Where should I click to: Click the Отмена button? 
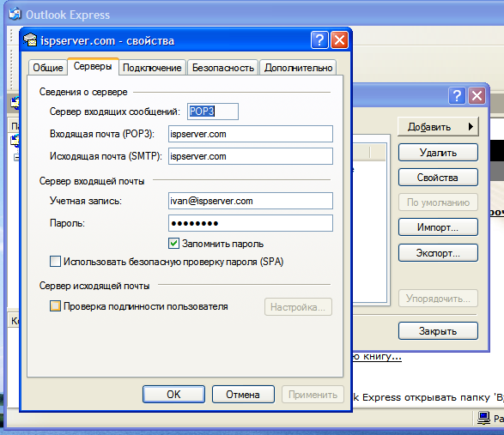click(243, 394)
